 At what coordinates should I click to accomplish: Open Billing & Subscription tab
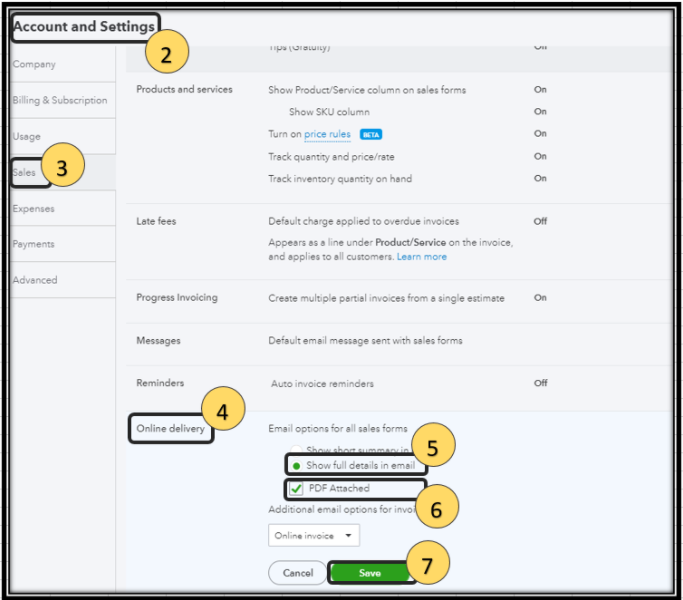click(60, 100)
